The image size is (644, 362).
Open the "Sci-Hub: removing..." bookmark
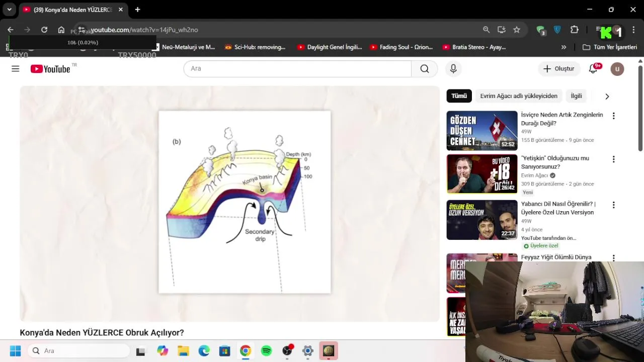tap(255, 47)
